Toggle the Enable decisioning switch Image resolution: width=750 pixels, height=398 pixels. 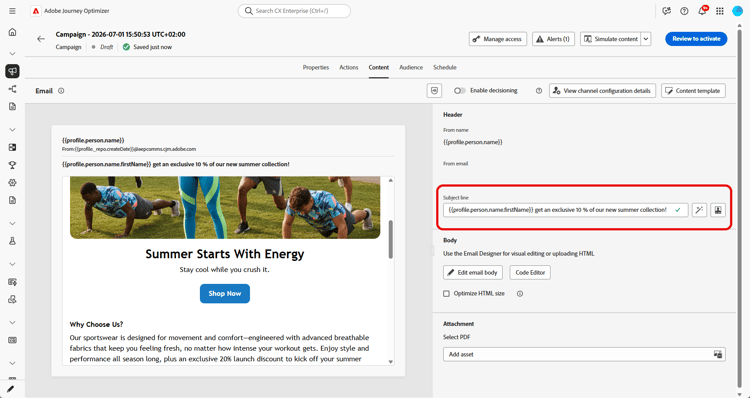point(460,91)
